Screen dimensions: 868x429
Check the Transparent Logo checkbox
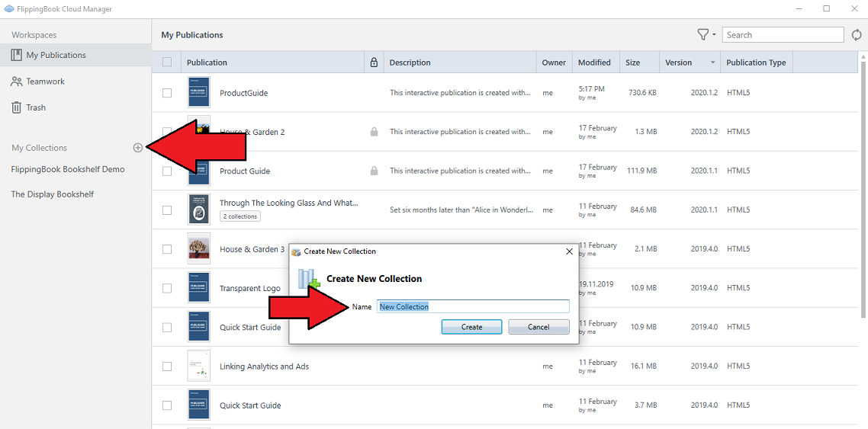[166, 288]
